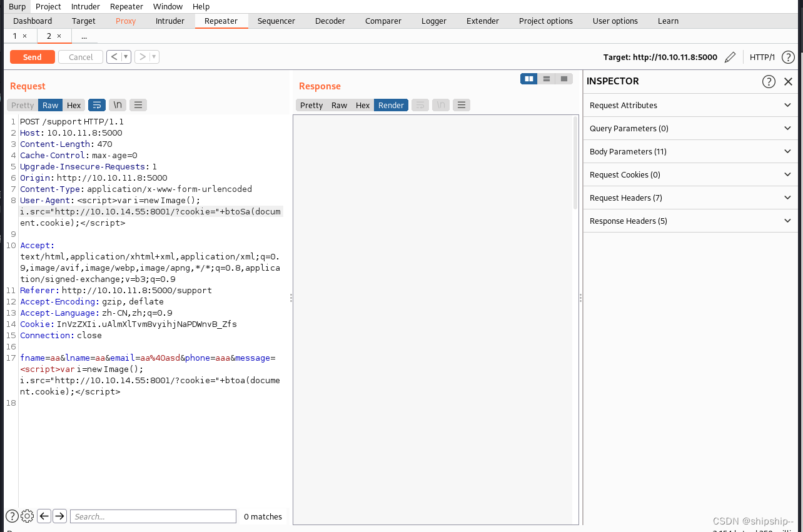Open request message options hamburger menu
Image resolution: width=803 pixels, height=532 pixels.
pyautogui.click(x=138, y=105)
